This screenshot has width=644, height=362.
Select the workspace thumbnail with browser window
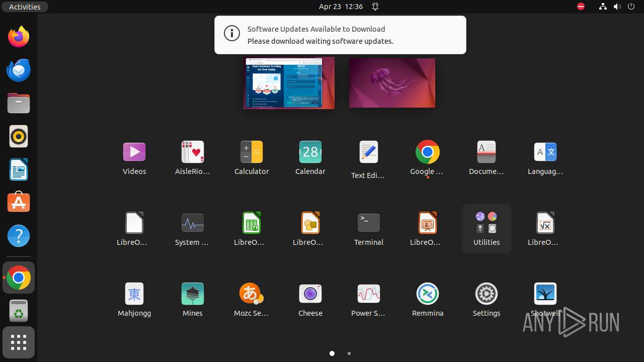(x=289, y=82)
